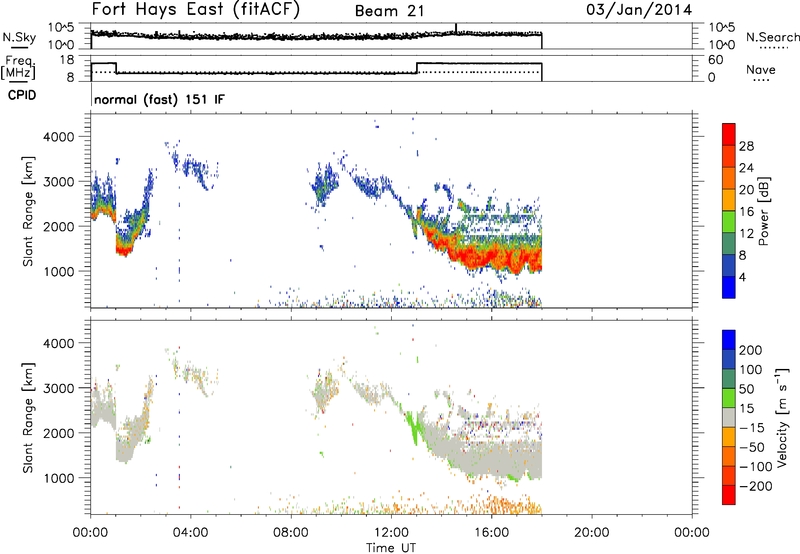Click the "N.Search" legend label
This screenshot has width=800, height=554.
772,37
